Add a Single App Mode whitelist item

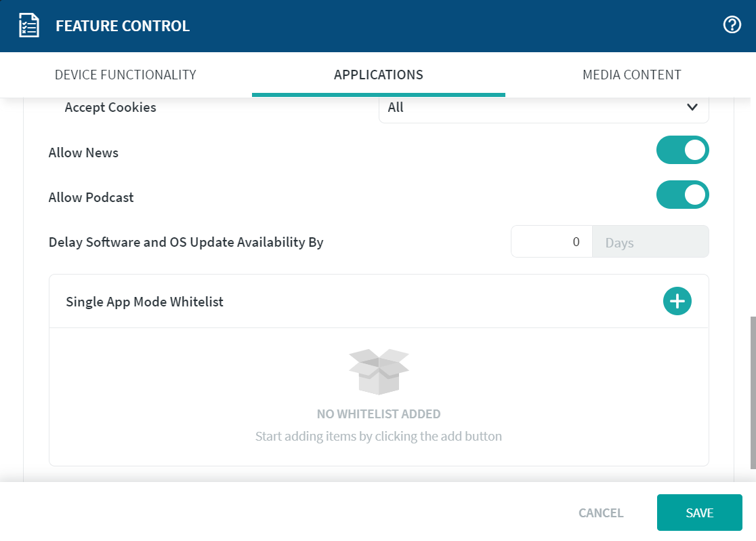677,301
